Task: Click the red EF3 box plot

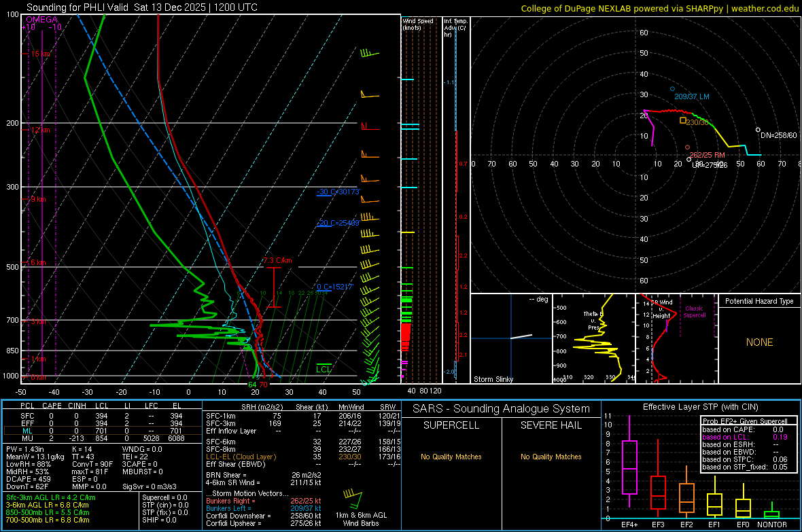Action: pyautogui.click(x=658, y=477)
